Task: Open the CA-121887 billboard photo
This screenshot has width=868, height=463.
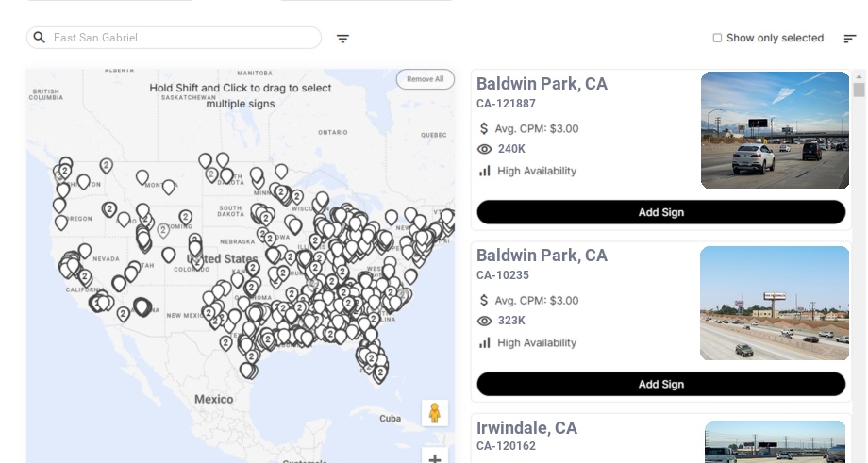Action: coord(775,130)
